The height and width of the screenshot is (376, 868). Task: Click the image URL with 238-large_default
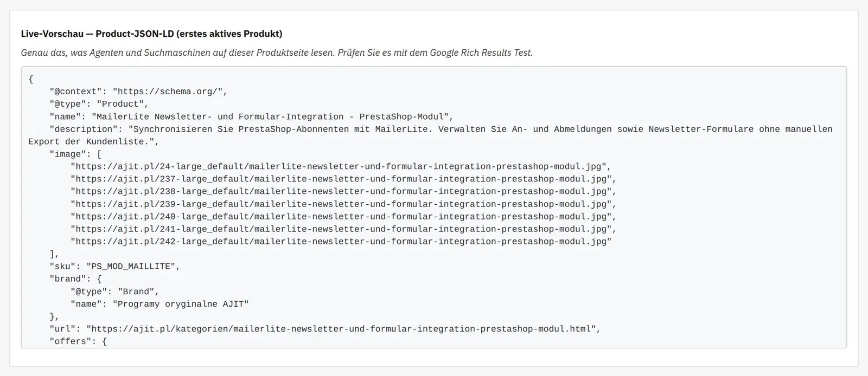pyautogui.click(x=343, y=191)
